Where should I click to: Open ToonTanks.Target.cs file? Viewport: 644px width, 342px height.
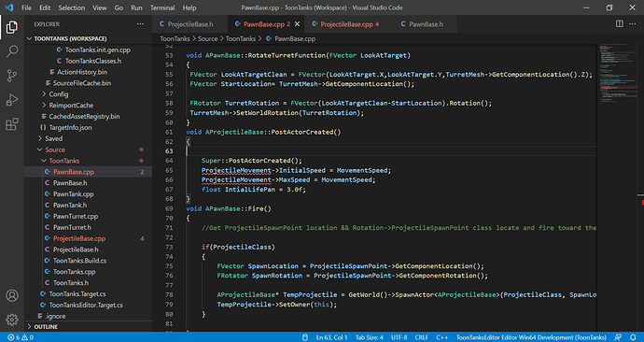point(77,294)
